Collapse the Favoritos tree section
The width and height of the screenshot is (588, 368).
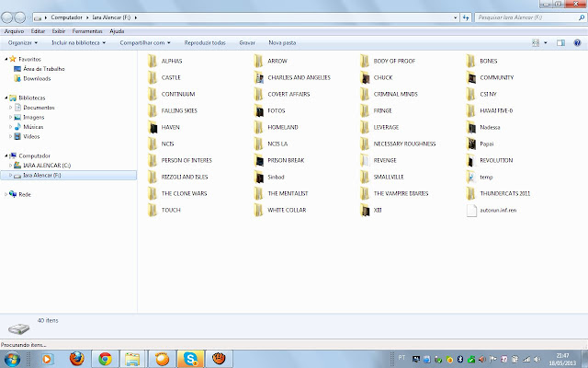[x=6, y=59]
